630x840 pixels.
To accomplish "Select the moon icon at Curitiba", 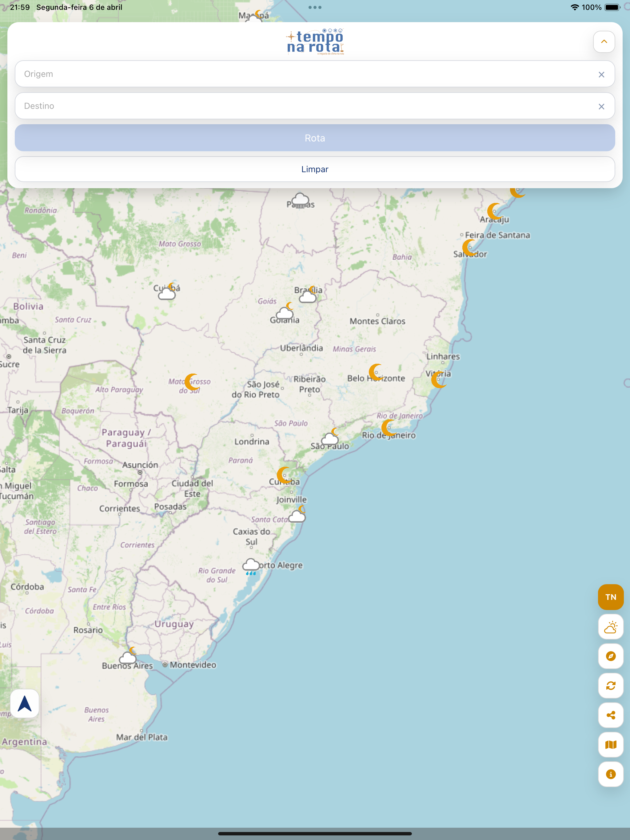I will [285, 475].
